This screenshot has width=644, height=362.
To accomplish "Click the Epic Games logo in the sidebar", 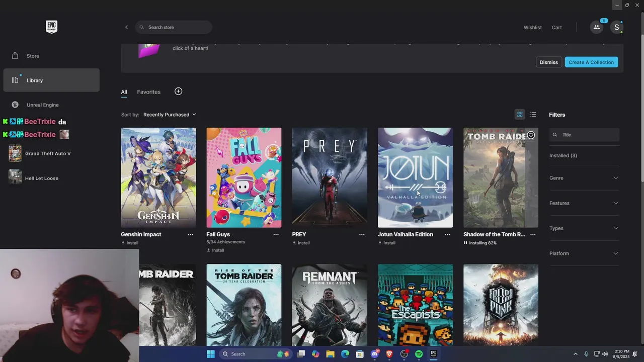I will click(x=51, y=27).
